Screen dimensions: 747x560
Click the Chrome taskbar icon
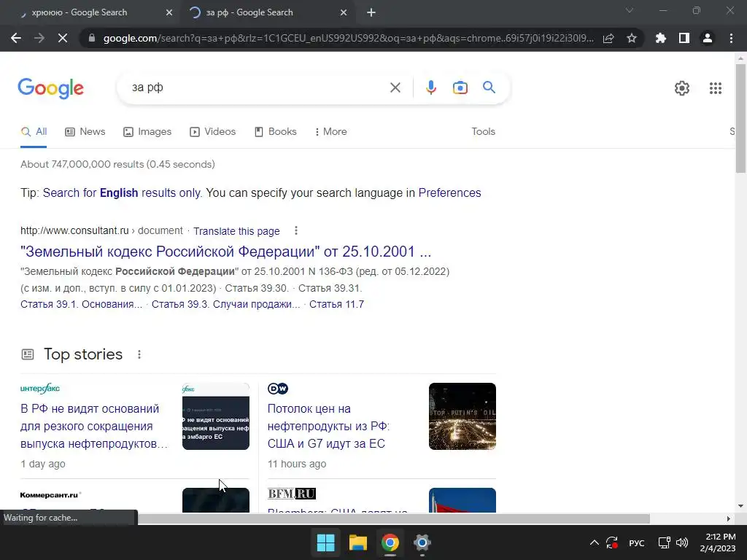(390, 542)
